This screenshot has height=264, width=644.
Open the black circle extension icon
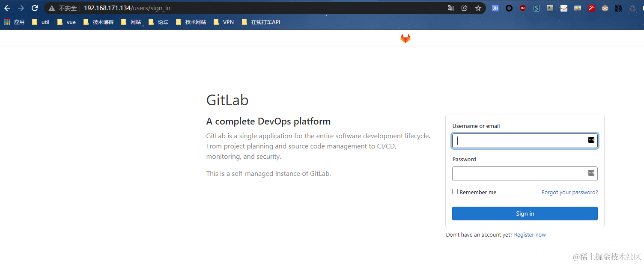tap(509, 8)
